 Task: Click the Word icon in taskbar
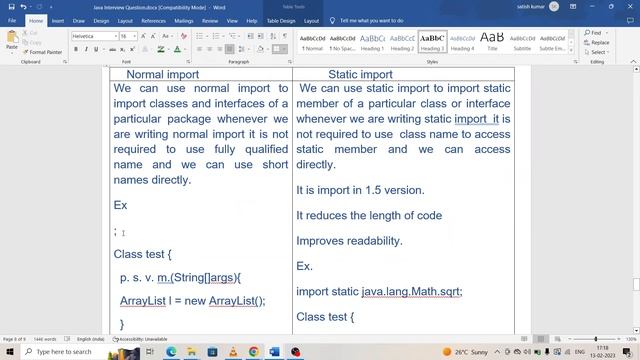coord(274,351)
